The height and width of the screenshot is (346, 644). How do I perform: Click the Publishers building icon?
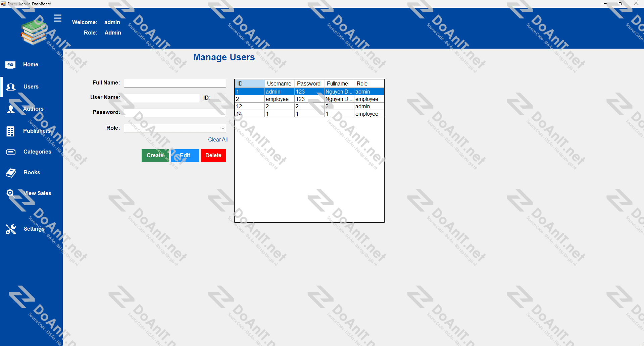pos(10,131)
